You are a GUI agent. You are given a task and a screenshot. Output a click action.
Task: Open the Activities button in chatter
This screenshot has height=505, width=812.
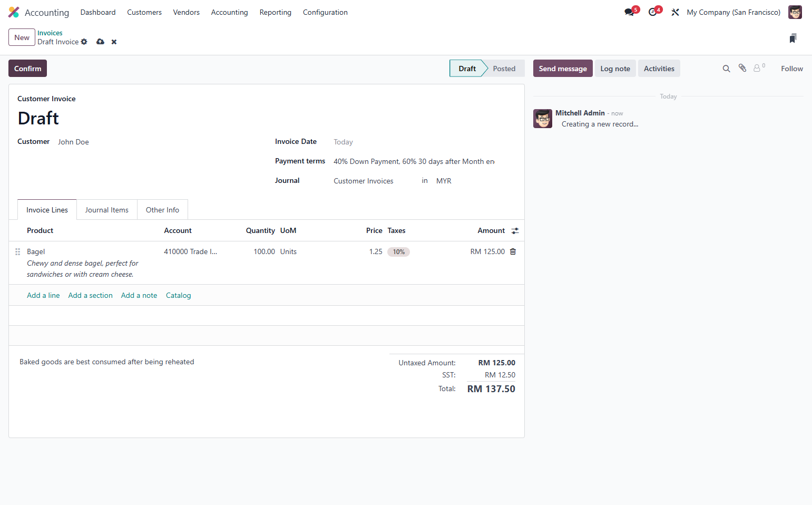coord(659,69)
